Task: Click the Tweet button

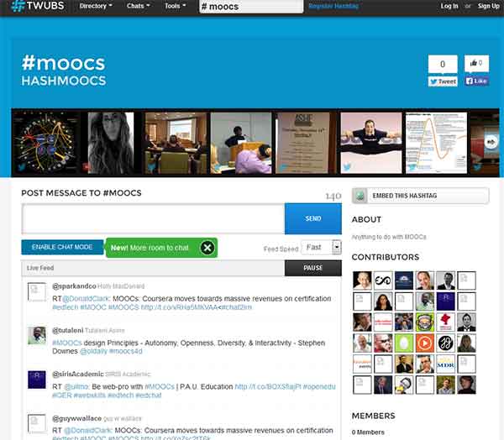Action: pyautogui.click(x=443, y=81)
